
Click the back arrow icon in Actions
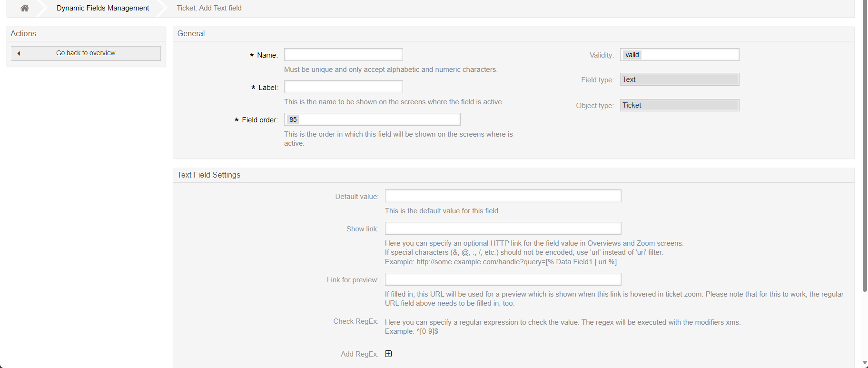point(19,53)
